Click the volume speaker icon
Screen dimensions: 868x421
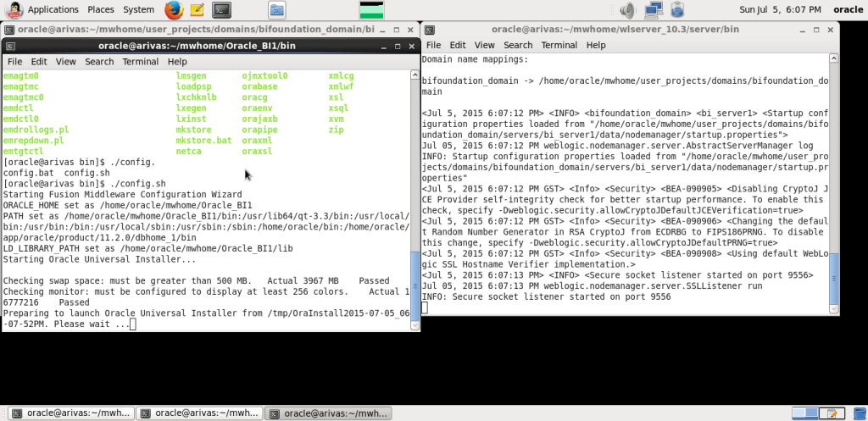point(627,9)
